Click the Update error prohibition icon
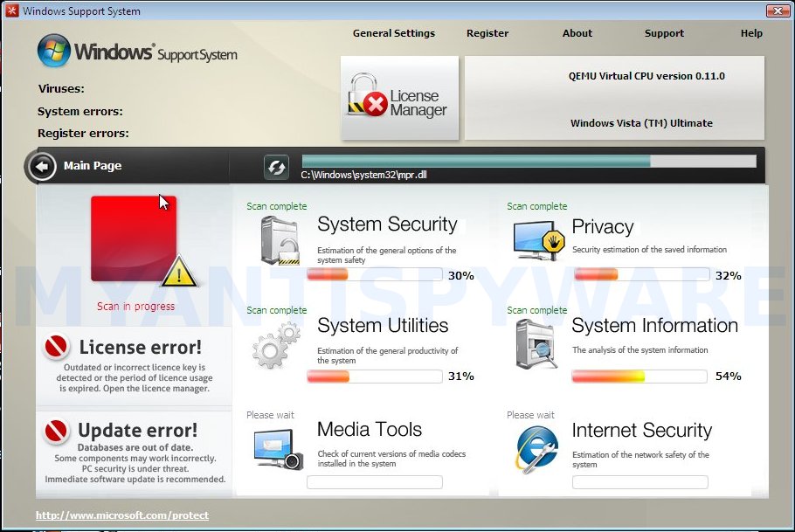 tap(56, 431)
